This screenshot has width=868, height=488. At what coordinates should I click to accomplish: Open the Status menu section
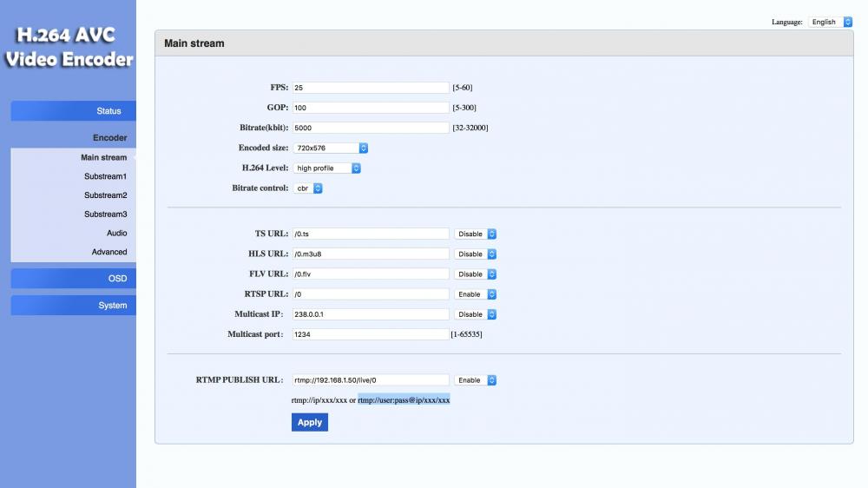pos(74,111)
